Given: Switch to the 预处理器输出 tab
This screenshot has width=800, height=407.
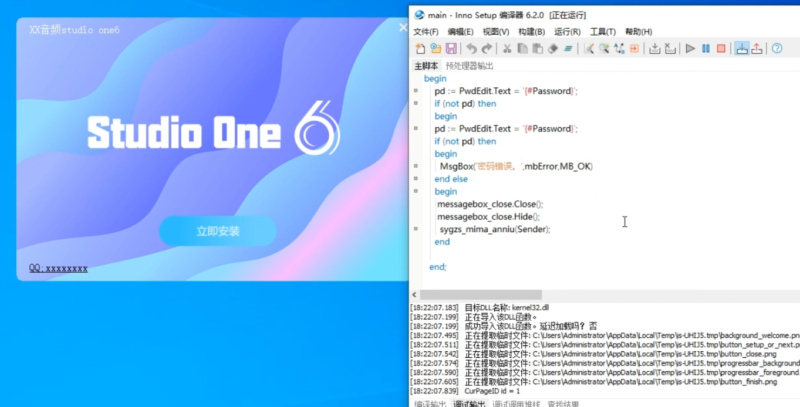Looking at the screenshot, I should pyautogui.click(x=469, y=66).
